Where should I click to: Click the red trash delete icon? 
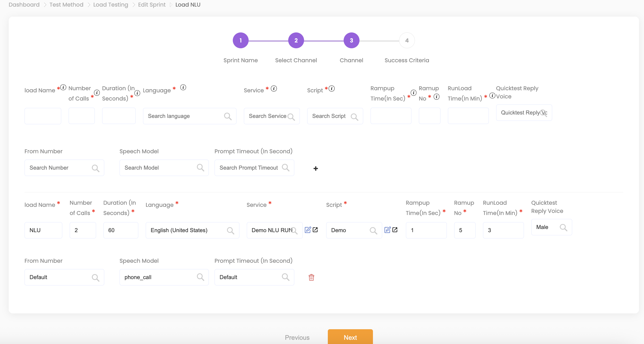311,277
